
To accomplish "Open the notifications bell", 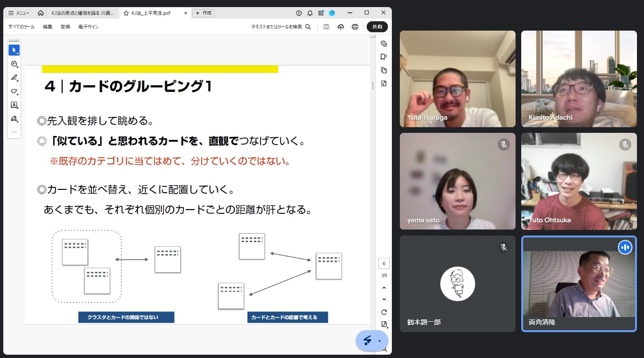I will pyautogui.click(x=310, y=13).
